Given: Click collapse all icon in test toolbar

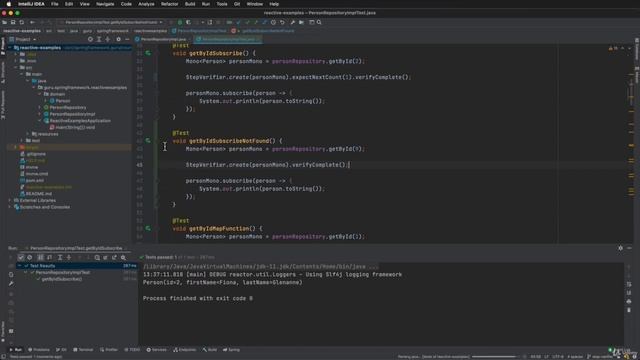Looking at the screenshot, I should (69, 258).
